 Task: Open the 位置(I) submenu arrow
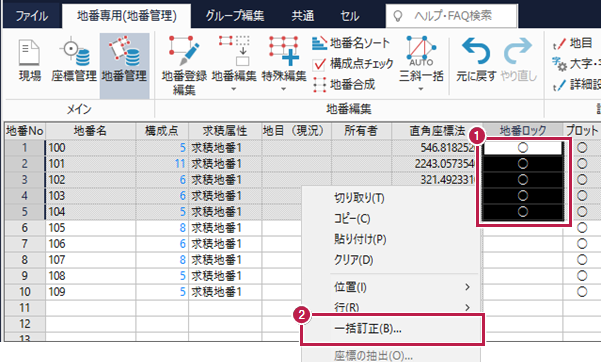coord(467,287)
